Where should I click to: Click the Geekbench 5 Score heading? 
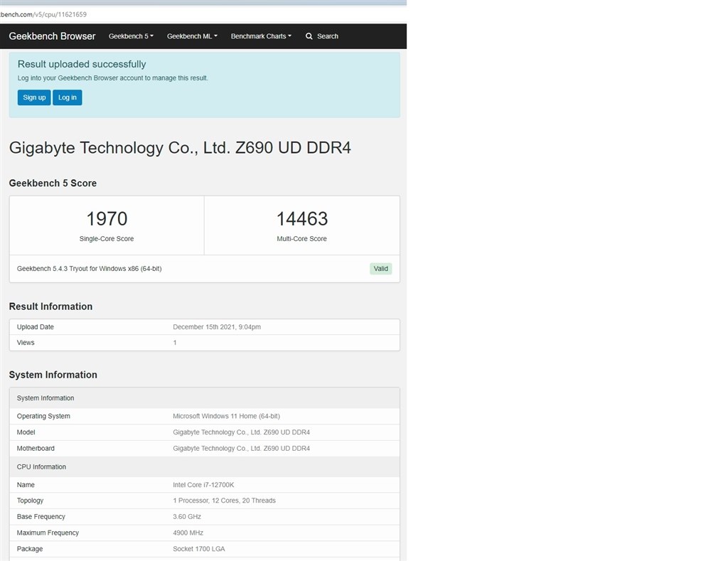(53, 183)
